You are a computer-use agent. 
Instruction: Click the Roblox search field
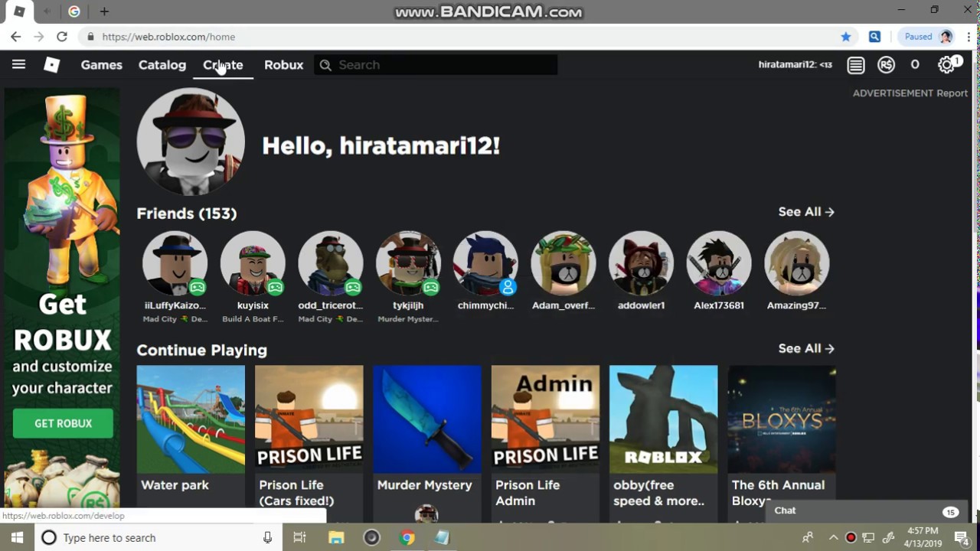coord(436,65)
